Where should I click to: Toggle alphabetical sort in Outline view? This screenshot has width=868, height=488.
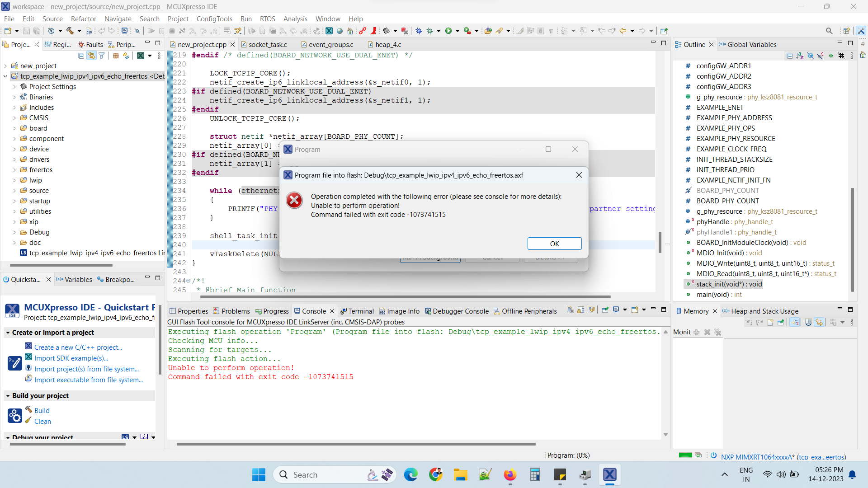coord(800,56)
